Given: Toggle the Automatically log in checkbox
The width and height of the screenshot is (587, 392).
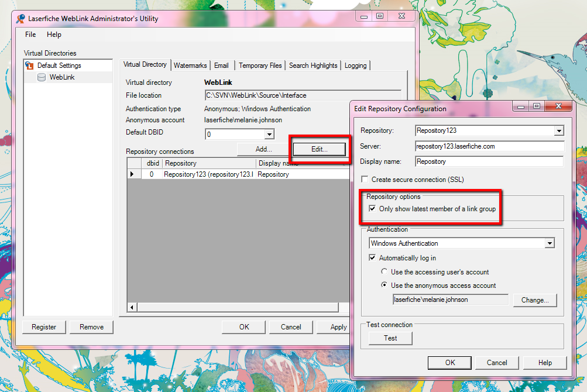Looking at the screenshot, I should tap(372, 257).
